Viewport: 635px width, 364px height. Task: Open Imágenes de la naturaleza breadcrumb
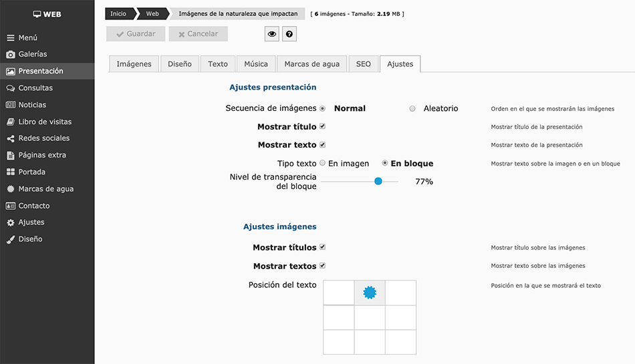238,14
